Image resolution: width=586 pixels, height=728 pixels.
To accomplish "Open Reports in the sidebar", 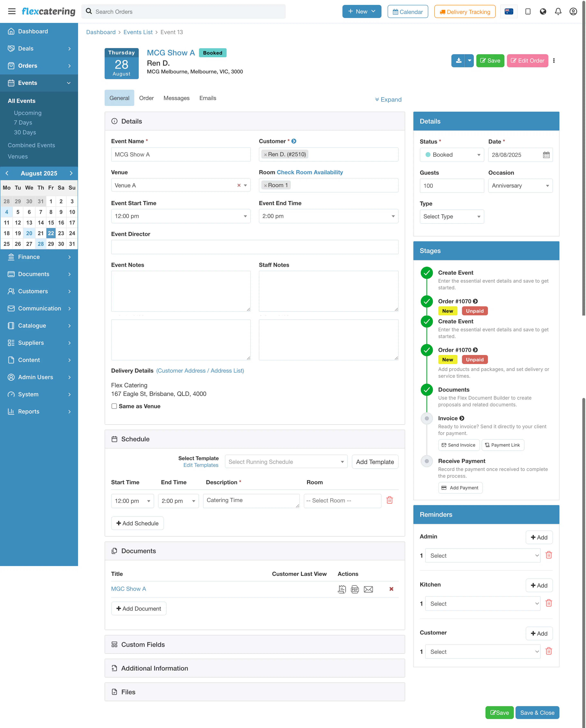I will tap(39, 411).
